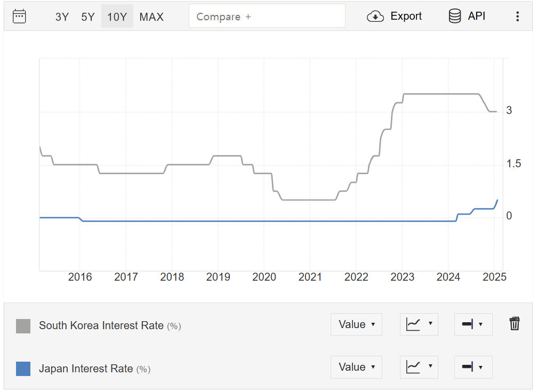This screenshot has height=392, width=538.
Task: Open Japan chart type line icon
Action: 413,367
